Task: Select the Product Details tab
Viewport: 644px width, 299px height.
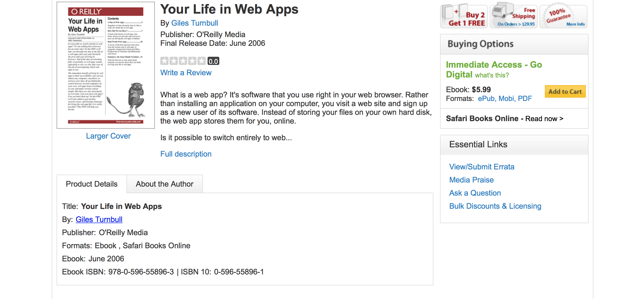Action: coord(91,184)
